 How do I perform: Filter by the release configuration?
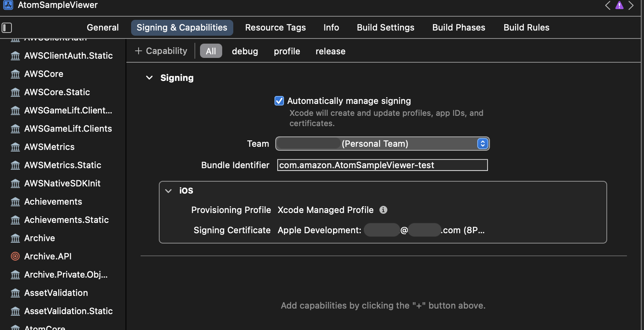pyautogui.click(x=330, y=51)
